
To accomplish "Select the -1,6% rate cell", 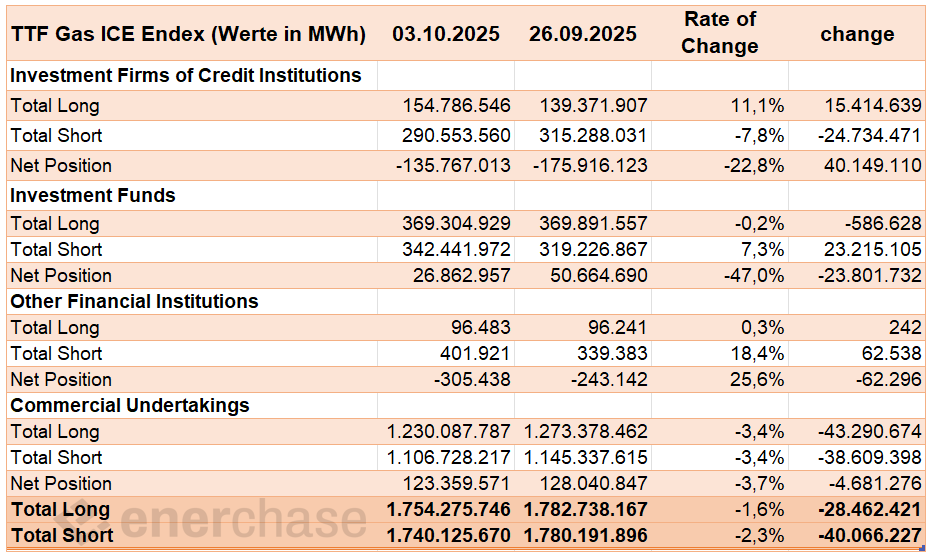I will point(759,510).
